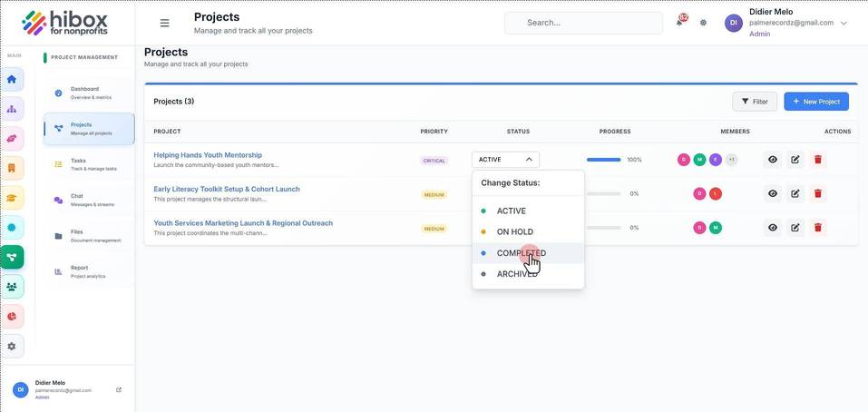This screenshot has height=412, width=868.
Task: Click the MEDIUM priority badge for Early Literacy
Action: pos(434,194)
